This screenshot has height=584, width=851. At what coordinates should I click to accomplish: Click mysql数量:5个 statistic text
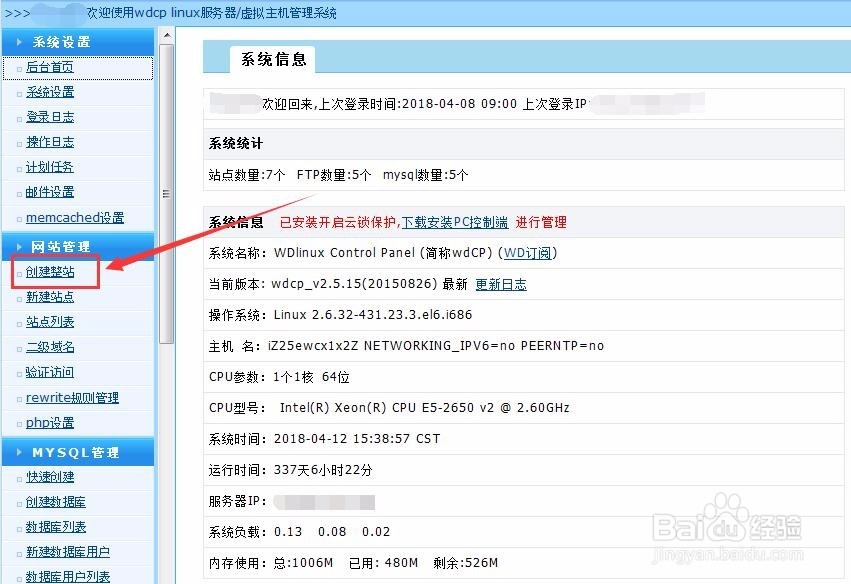[x=426, y=175]
